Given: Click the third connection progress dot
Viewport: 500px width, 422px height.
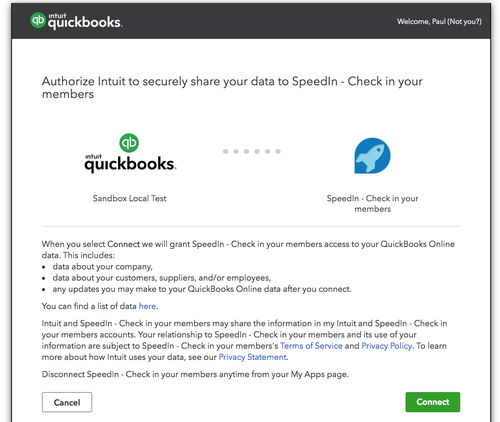Looking at the screenshot, I should (x=247, y=151).
